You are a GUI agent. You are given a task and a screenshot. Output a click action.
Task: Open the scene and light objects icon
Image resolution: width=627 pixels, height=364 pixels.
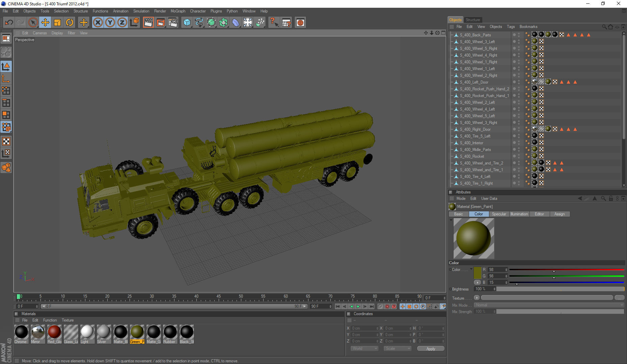(x=248, y=23)
